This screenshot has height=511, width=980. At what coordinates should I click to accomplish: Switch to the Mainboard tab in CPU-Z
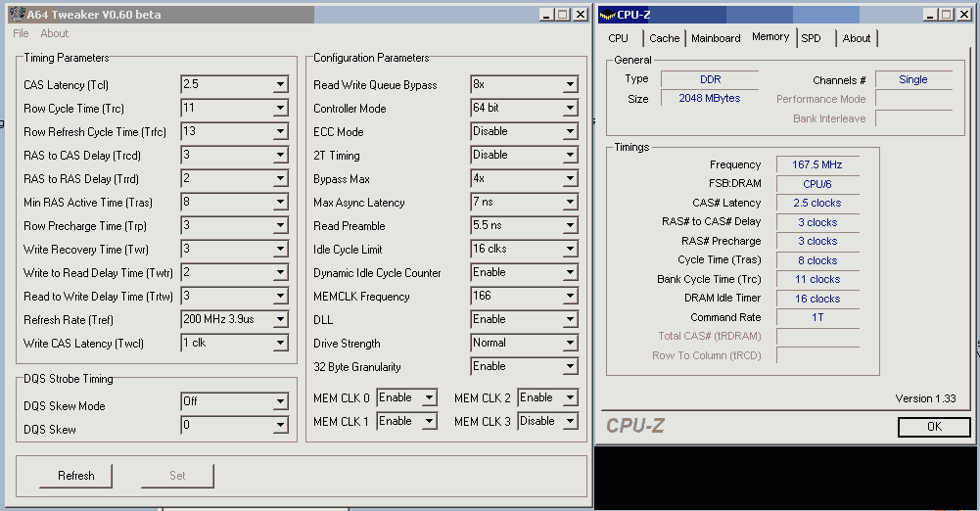click(x=716, y=38)
